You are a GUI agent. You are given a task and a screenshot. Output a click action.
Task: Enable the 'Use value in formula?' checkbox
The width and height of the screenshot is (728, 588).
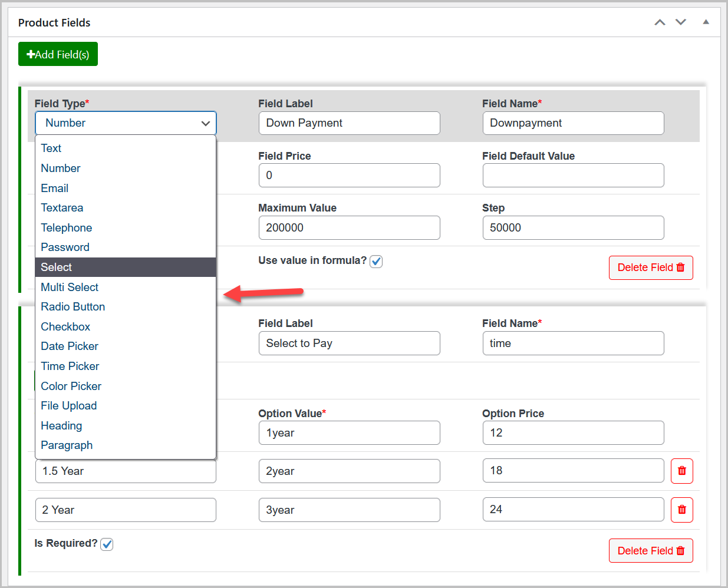click(x=376, y=261)
